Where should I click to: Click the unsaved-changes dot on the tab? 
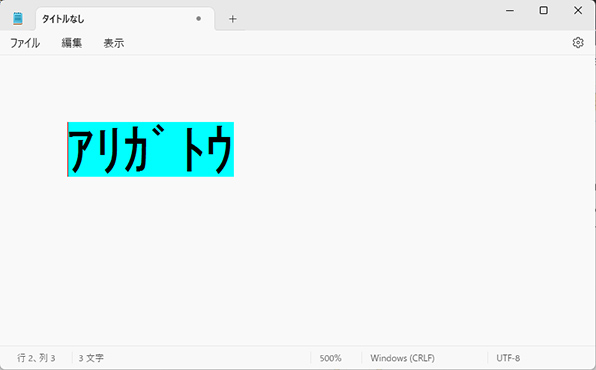point(198,19)
